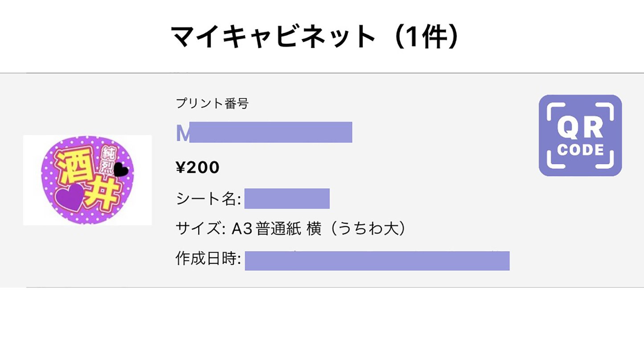Viewport: 644px width, 351px height.
Task: Select the masked creation date value
Action: [x=377, y=261]
